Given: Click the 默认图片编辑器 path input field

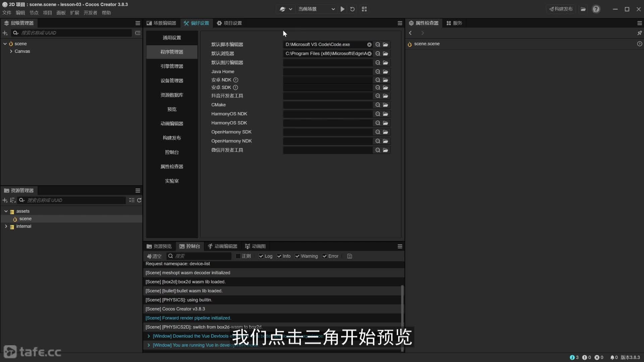Looking at the screenshot, I should coord(328,63).
